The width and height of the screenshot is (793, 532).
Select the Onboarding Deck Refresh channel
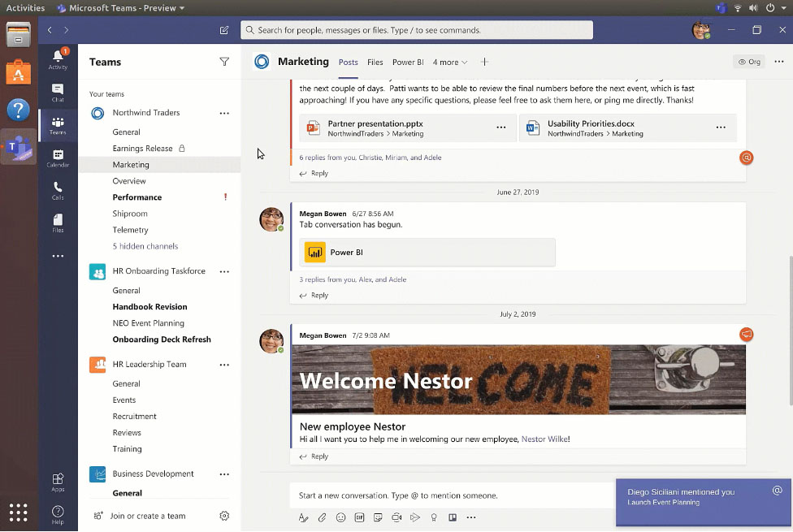tap(162, 340)
